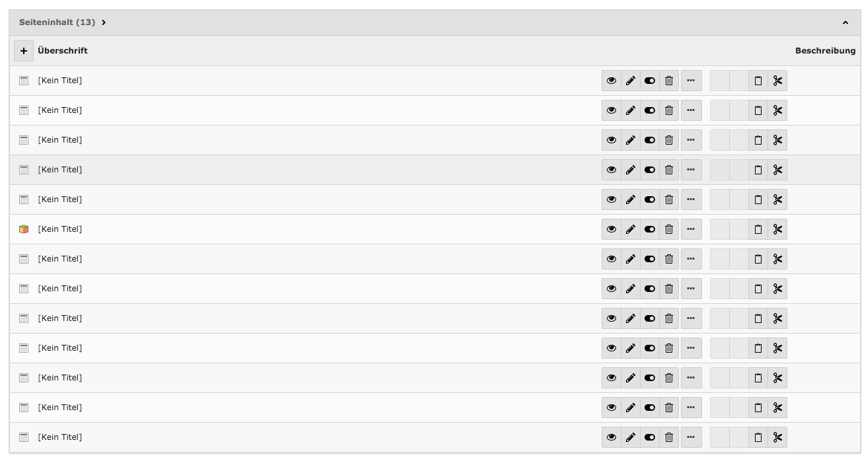The height and width of the screenshot is (465, 868).
Task: Open three-dots menu in the eleventh row
Action: pos(691,378)
